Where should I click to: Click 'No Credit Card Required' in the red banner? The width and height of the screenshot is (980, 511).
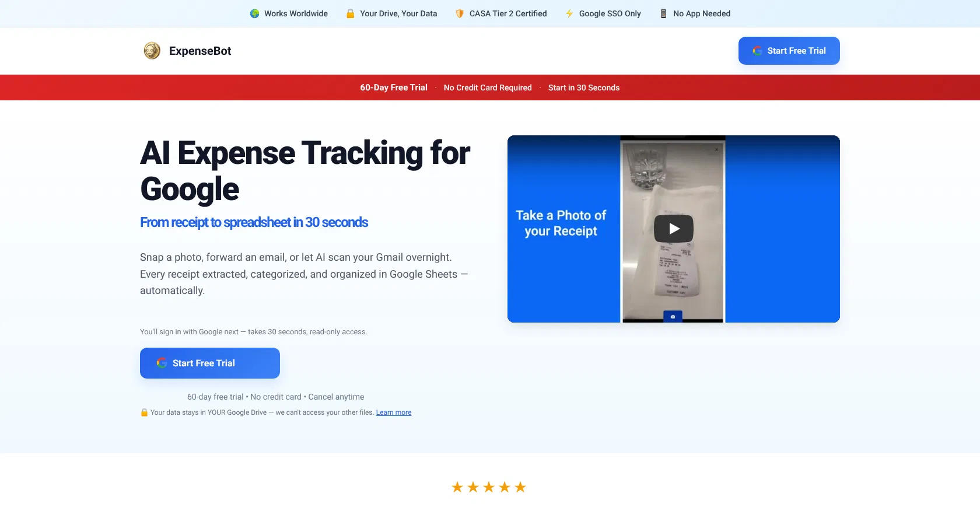click(488, 87)
